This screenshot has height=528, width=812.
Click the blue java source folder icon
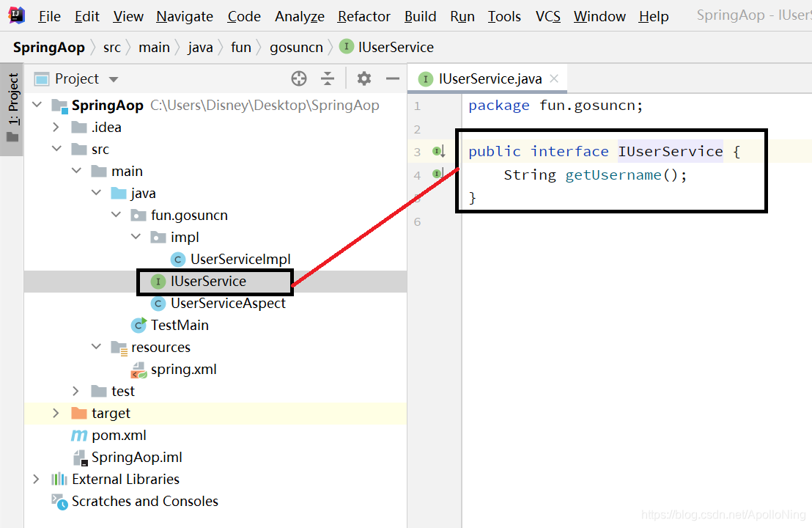tap(119, 194)
